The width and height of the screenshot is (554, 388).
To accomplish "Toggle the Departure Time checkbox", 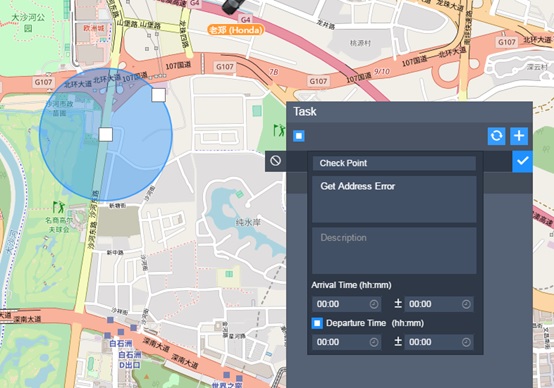I will click(x=317, y=323).
